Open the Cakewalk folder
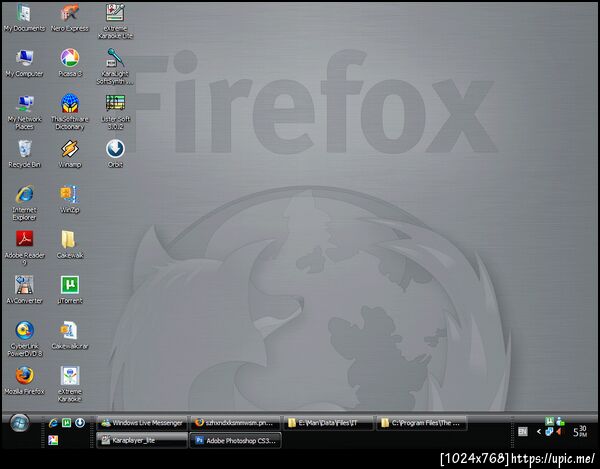 pos(70,245)
